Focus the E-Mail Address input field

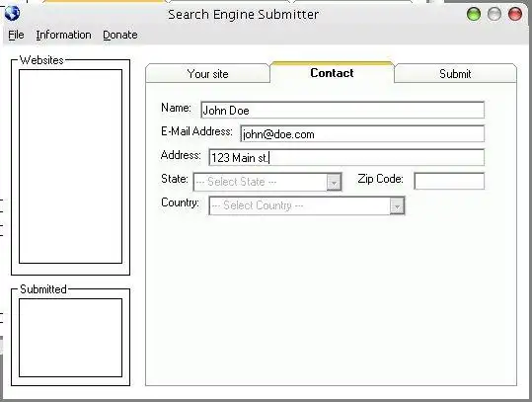point(362,133)
